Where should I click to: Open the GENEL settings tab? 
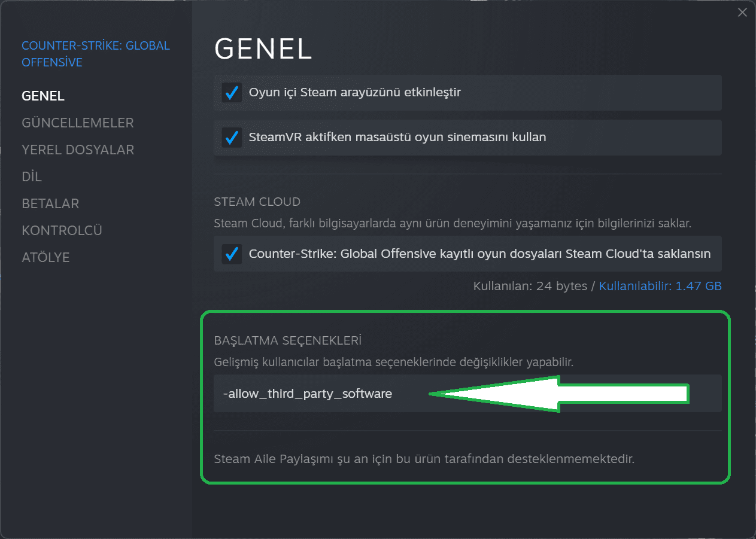[43, 96]
